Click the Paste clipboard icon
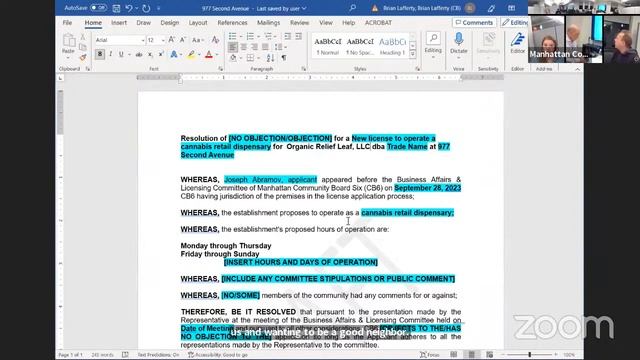Screen dimensions: 640x360 (x=69, y=41)
